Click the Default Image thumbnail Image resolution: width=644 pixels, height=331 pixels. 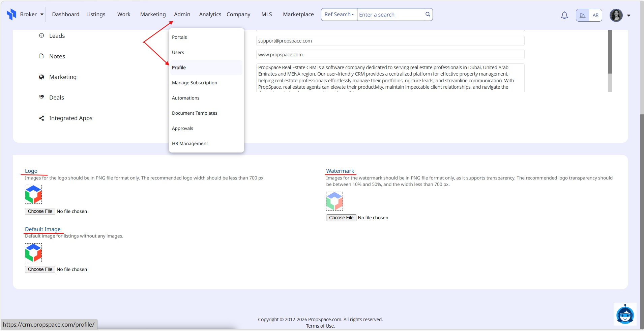coord(33,253)
